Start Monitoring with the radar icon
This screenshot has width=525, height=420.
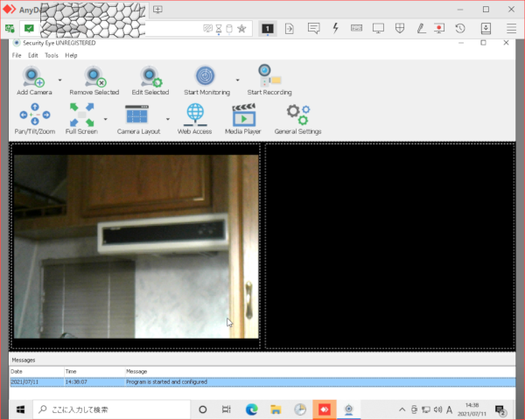[x=205, y=77]
